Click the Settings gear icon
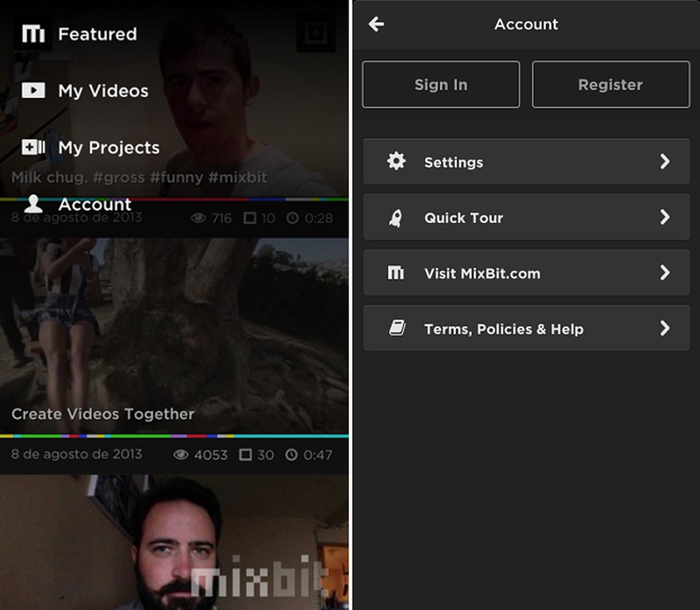The height and width of the screenshot is (610, 700). pyautogui.click(x=396, y=161)
